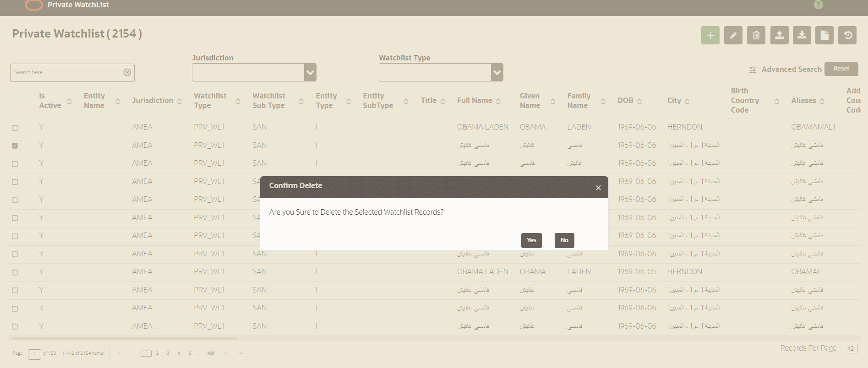
Task: Click the history refresh icon in the toolbar
Action: point(847,35)
